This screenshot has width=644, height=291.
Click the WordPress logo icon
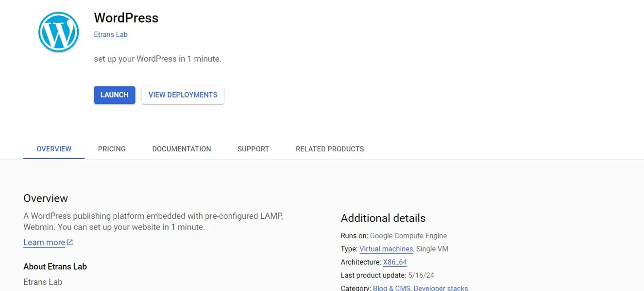coord(58,32)
